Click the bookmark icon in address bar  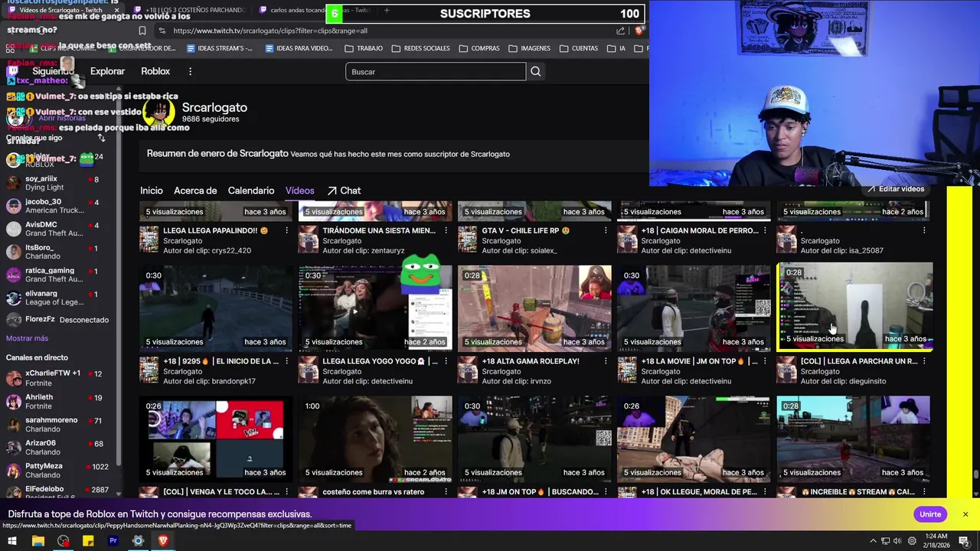[x=142, y=31]
